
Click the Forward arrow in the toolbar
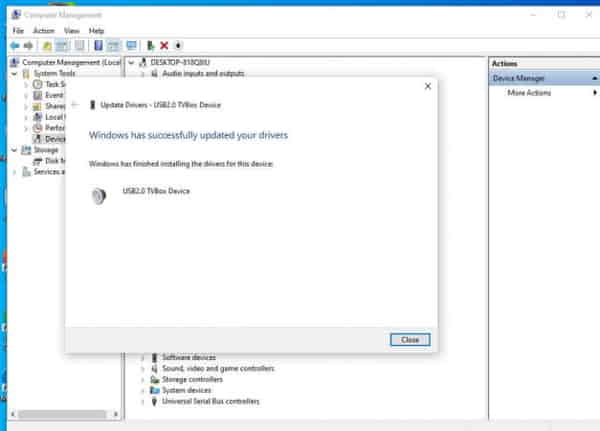pos(28,46)
